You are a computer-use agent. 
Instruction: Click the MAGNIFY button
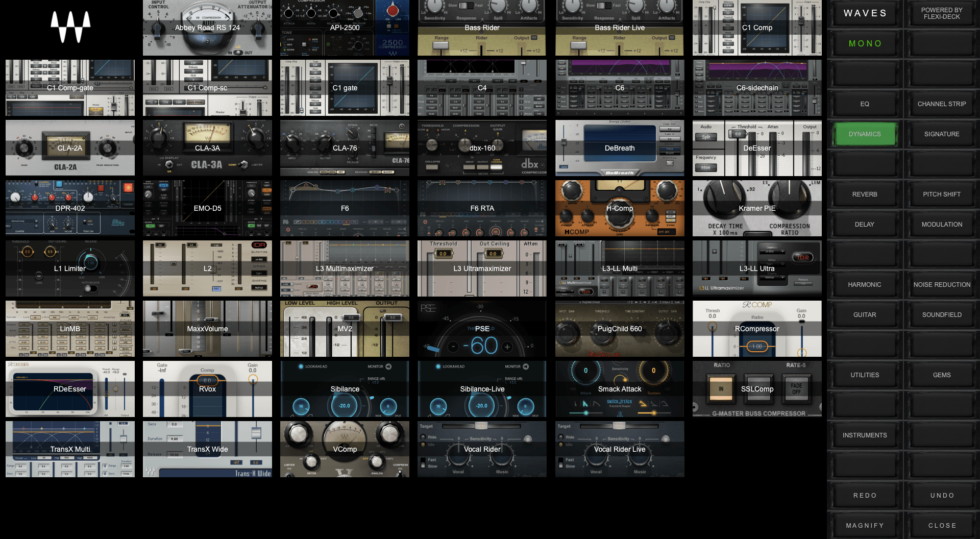click(865, 525)
